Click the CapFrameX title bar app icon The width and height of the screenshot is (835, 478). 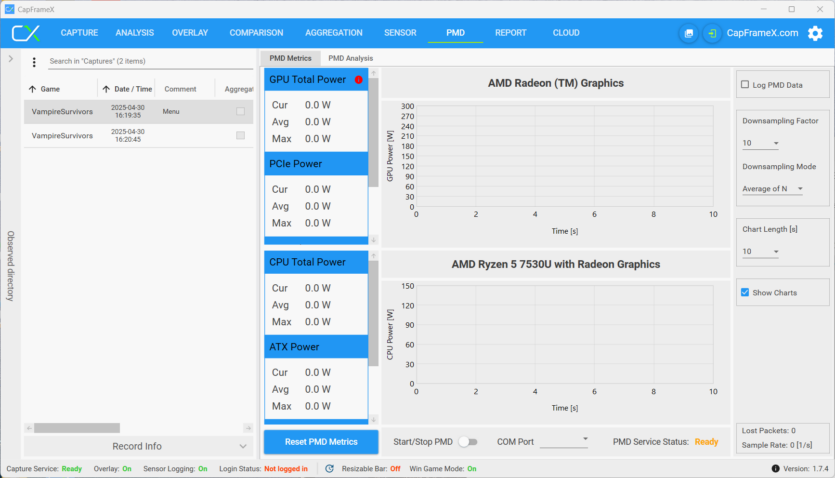tap(9, 9)
